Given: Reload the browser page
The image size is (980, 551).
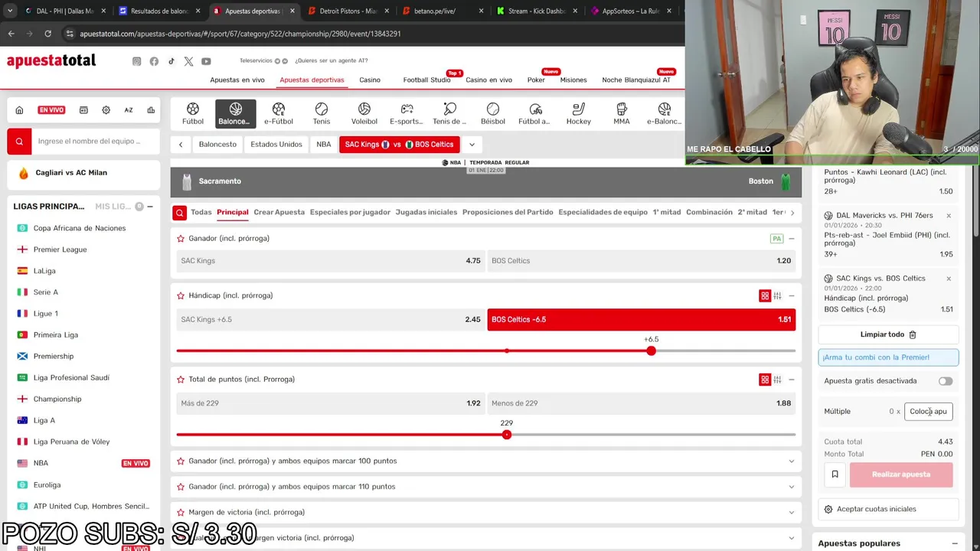Looking at the screenshot, I should point(47,34).
